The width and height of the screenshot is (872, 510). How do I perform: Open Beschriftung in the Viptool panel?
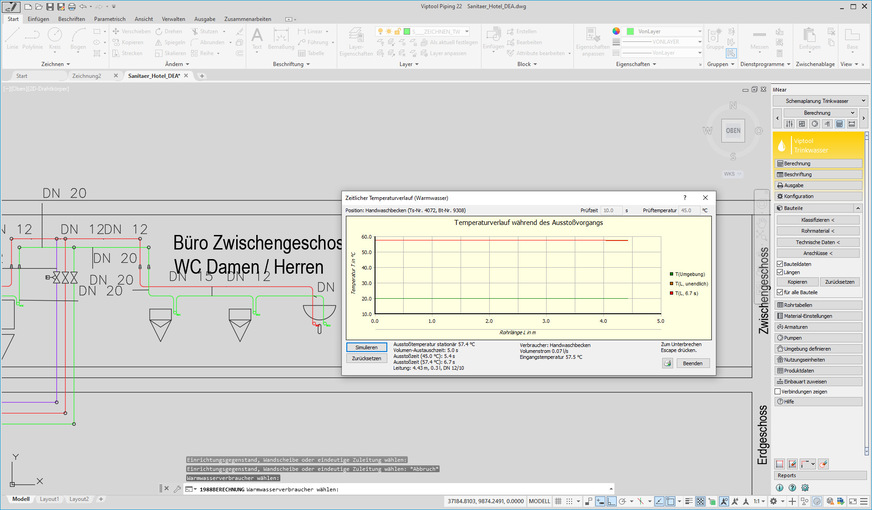(x=818, y=175)
